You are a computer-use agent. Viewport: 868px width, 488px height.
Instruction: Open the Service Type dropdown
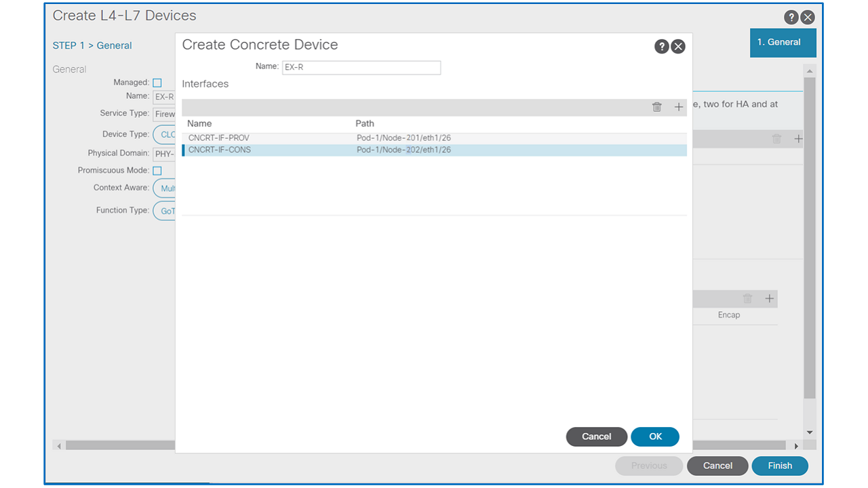[x=164, y=114]
